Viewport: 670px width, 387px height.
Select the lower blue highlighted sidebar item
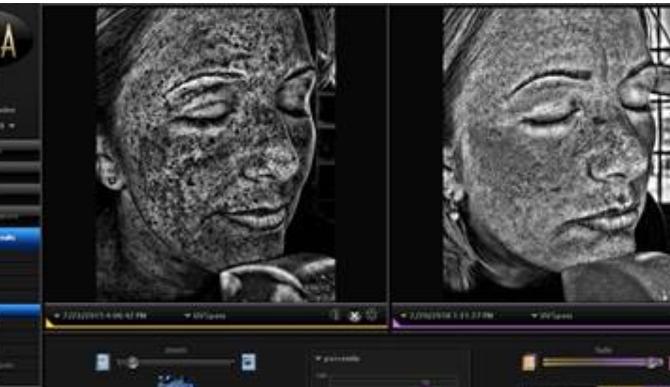click(20, 311)
